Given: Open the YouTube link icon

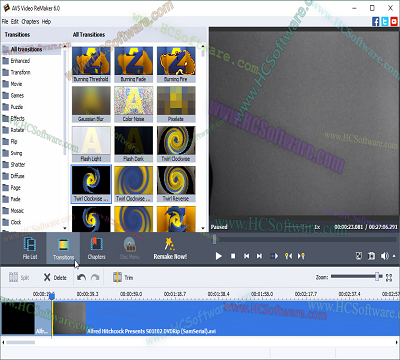Looking at the screenshot, I should 394,22.
